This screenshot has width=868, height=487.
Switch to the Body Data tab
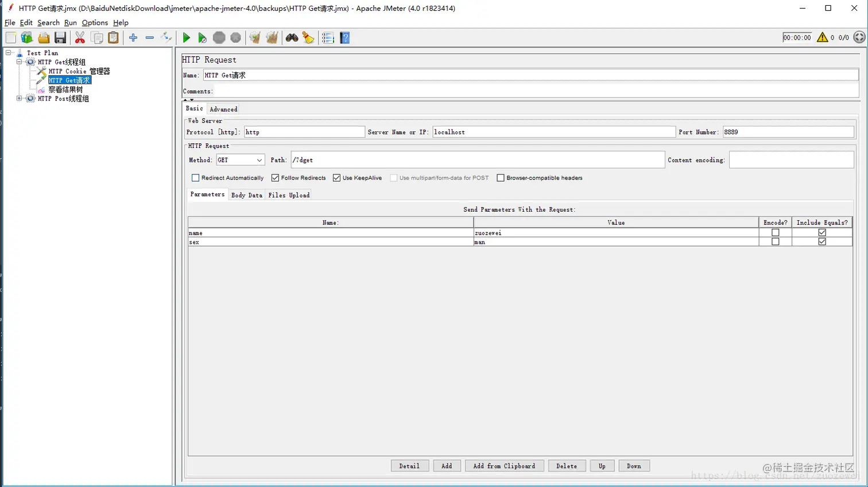(246, 195)
